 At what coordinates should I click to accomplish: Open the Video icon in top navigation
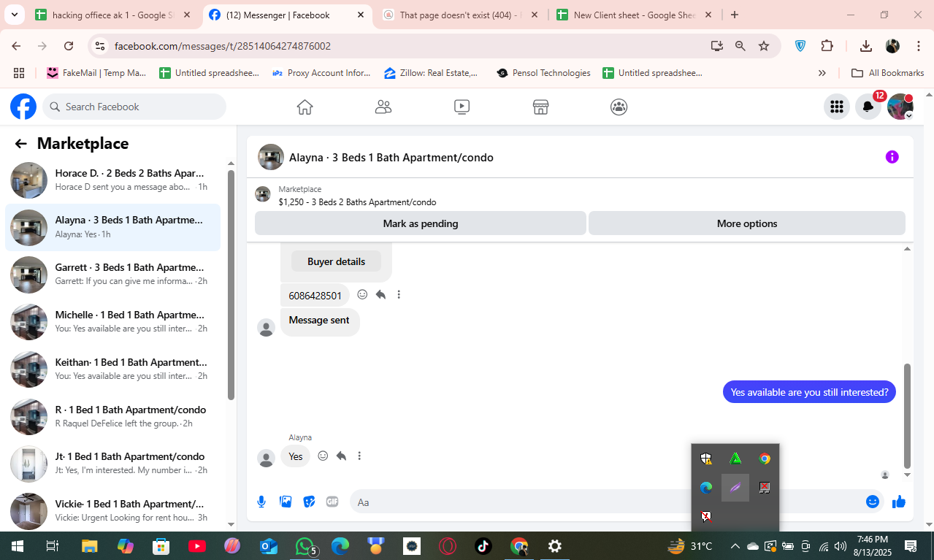[462, 107]
